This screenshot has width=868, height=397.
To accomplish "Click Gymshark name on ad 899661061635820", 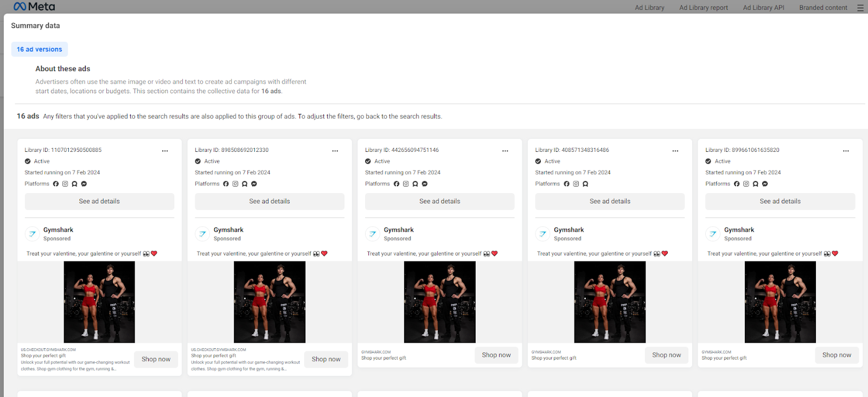I will click(739, 230).
